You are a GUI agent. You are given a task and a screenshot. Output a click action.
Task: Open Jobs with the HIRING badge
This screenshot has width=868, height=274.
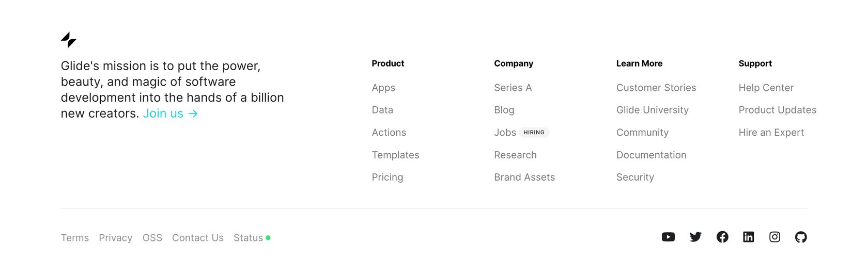pyautogui.click(x=521, y=133)
